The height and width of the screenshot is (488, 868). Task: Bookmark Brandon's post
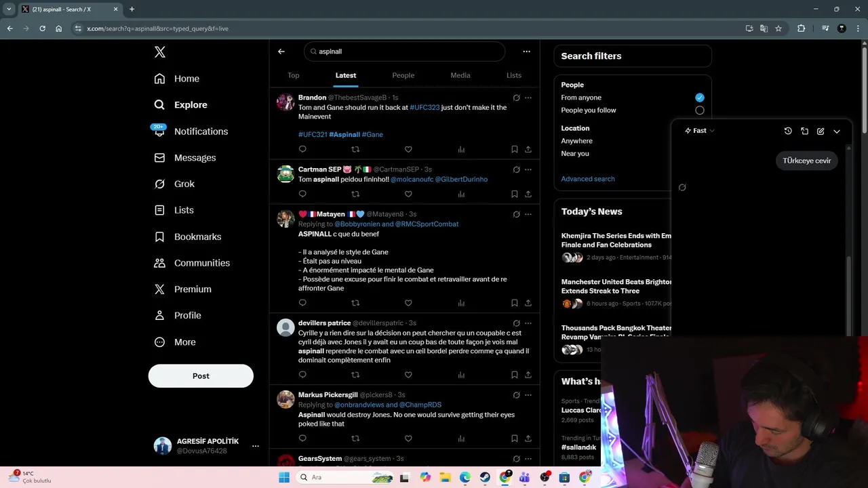click(515, 149)
